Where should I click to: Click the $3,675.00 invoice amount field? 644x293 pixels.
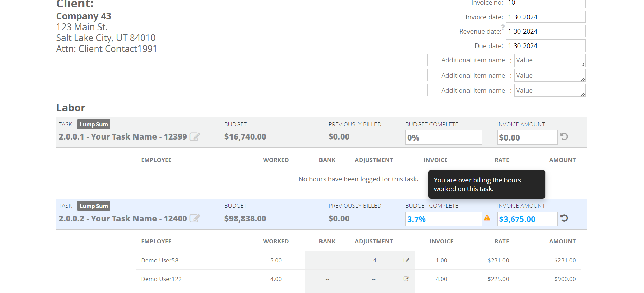point(527,219)
